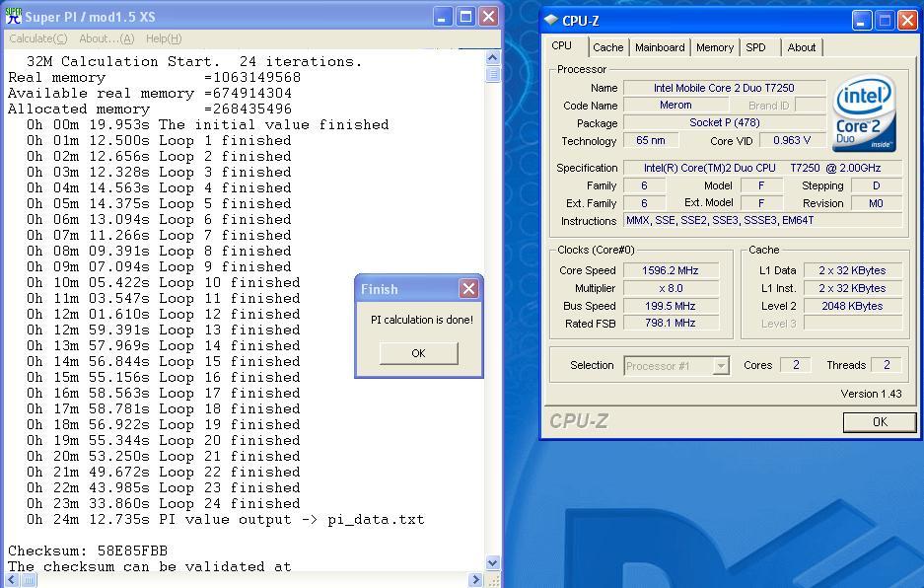Close the CPU-Z window
Image resolution: width=924 pixels, height=588 pixels.
(x=907, y=21)
